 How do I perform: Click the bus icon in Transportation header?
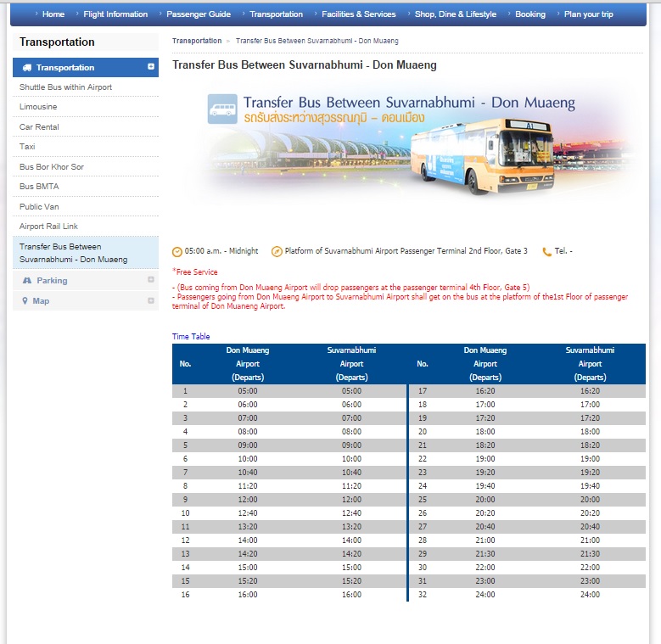(27, 67)
